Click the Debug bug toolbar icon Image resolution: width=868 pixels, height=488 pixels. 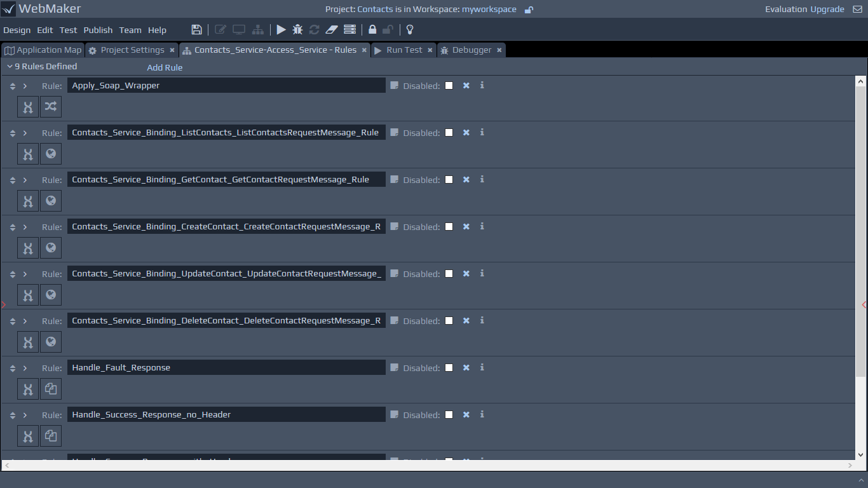pyautogui.click(x=297, y=30)
